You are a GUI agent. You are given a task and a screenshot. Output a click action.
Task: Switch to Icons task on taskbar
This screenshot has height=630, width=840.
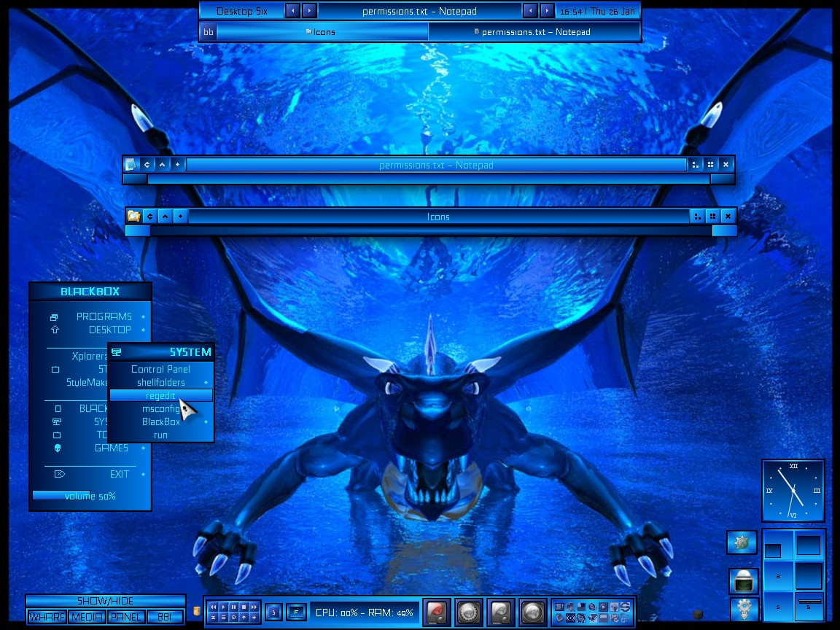pyautogui.click(x=322, y=32)
